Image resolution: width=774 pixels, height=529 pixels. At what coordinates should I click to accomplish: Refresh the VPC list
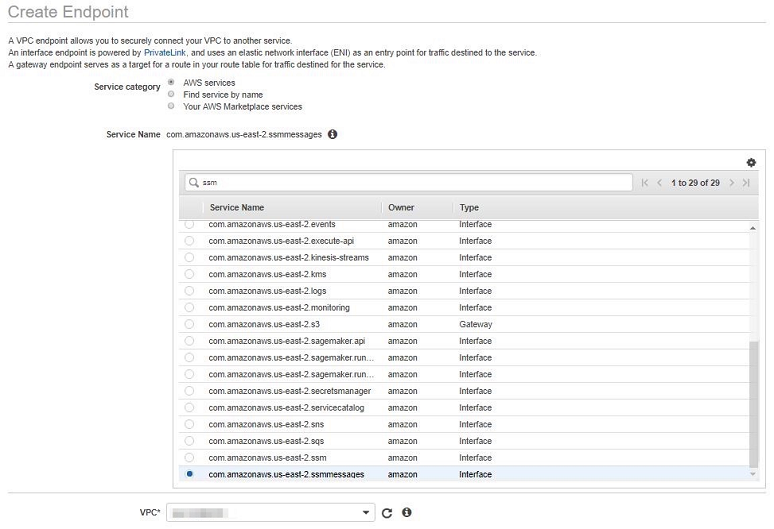coord(387,513)
